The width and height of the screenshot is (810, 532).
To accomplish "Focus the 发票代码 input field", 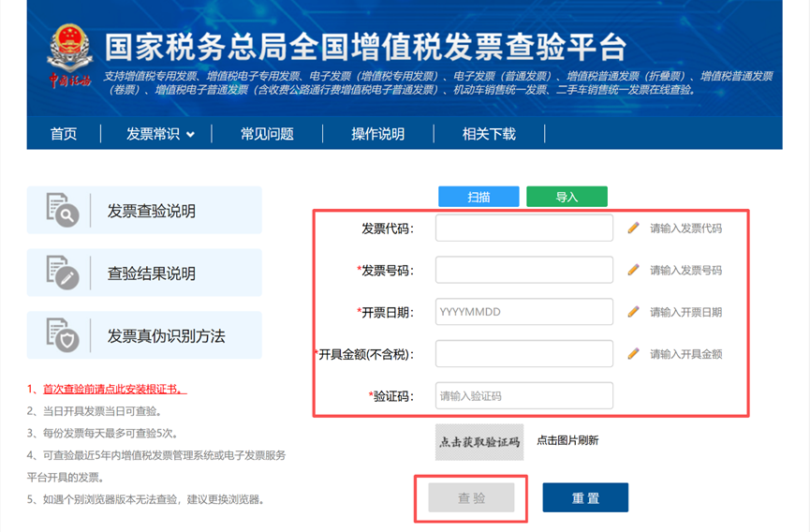I will tap(524, 228).
